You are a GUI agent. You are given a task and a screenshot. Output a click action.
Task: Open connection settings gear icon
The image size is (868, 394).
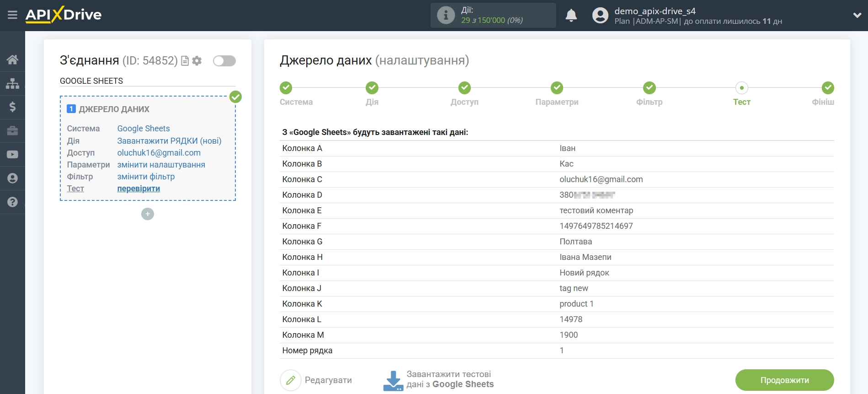click(197, 61)
